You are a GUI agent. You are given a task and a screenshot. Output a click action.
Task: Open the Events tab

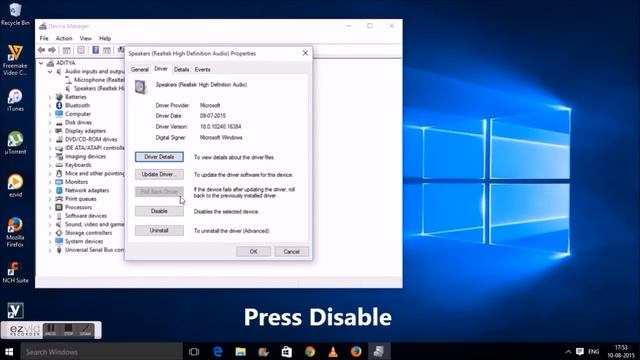[202, 69]
